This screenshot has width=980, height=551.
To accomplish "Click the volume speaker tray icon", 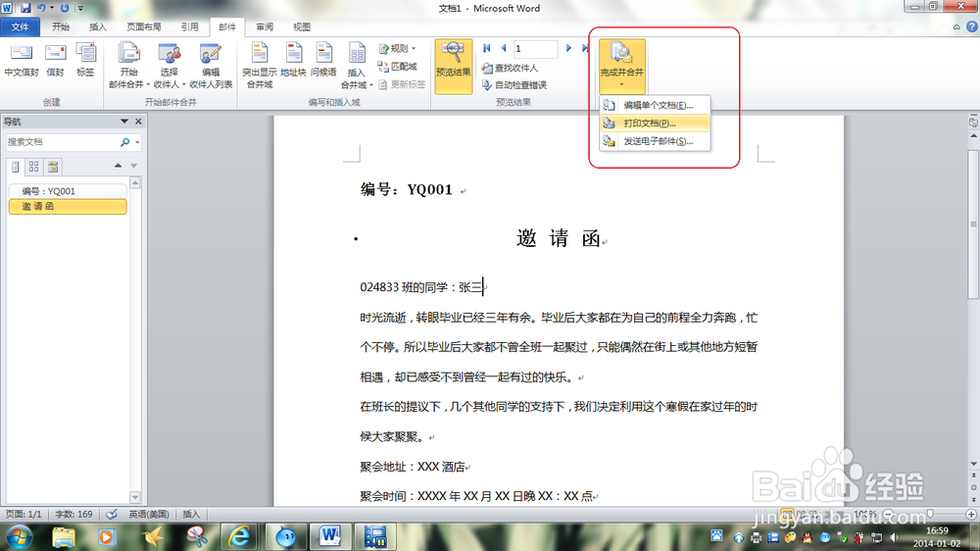I will pos(894,537).
